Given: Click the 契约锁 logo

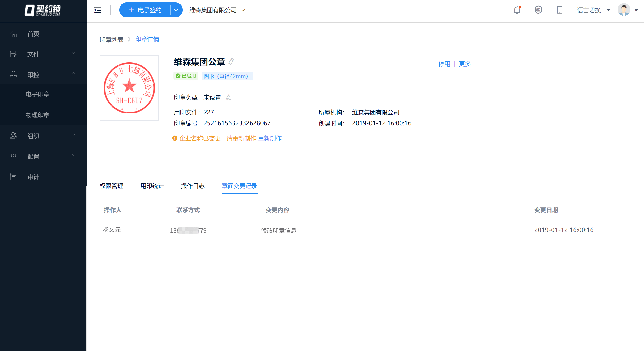Looking at the screenshot, I should (43, 10).
